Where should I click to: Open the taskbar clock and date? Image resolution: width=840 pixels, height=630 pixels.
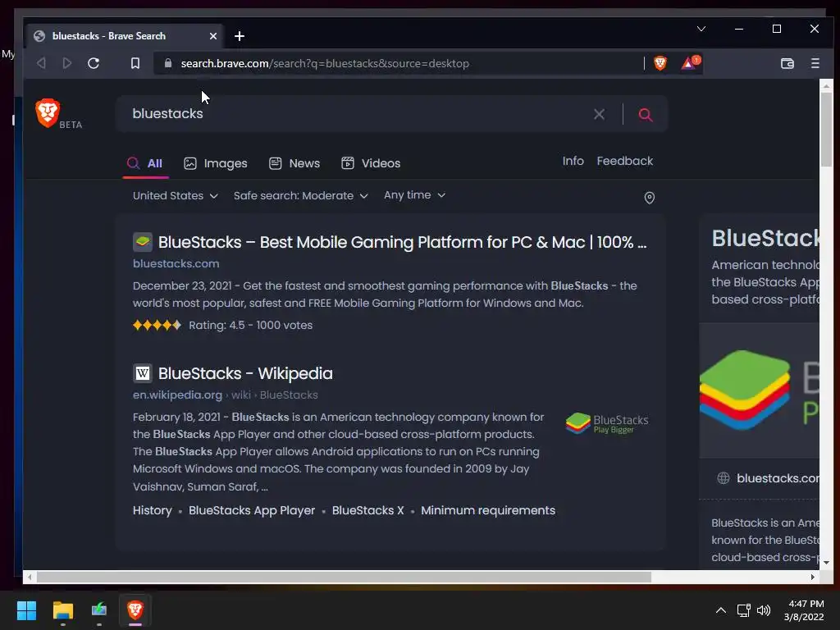(x=804, y=610)
